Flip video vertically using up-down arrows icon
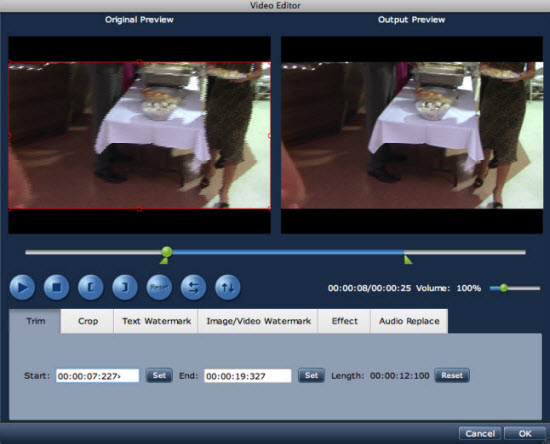 pos(228,288)
